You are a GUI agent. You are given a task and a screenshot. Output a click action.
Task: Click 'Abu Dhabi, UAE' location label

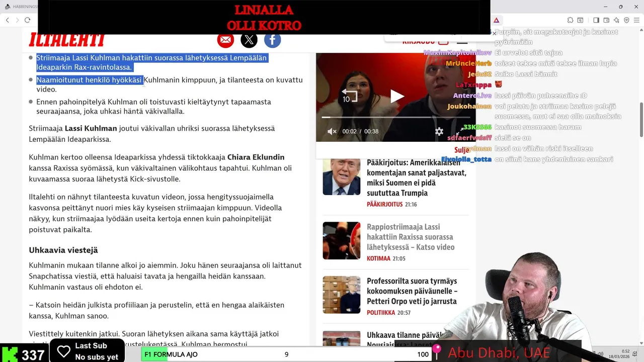pos(499,353)
